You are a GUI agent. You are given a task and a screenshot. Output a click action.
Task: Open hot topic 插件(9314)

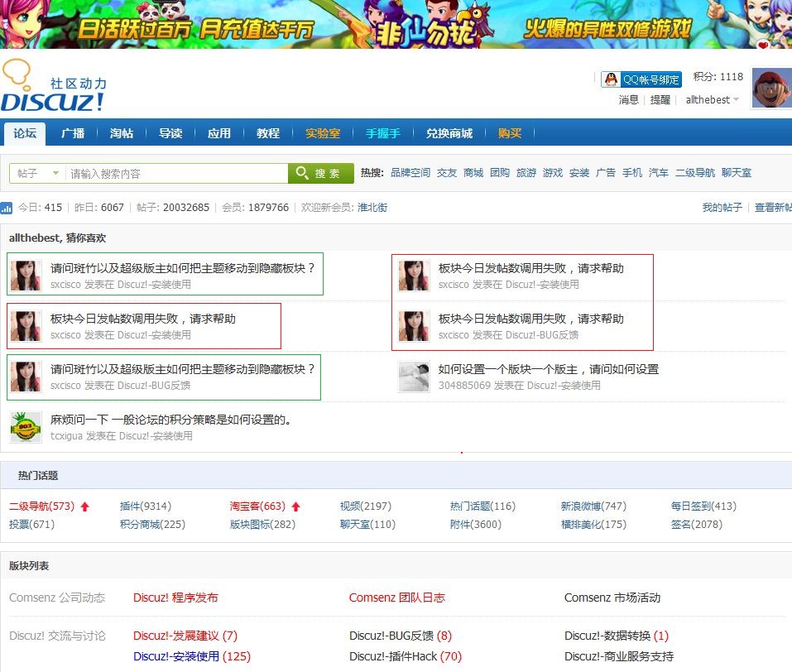146,506
